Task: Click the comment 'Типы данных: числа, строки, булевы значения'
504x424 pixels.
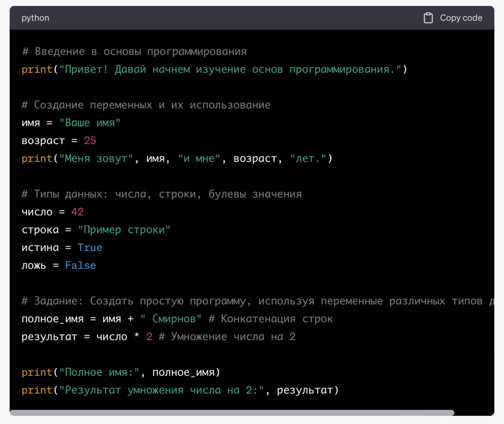Action: 162,194
